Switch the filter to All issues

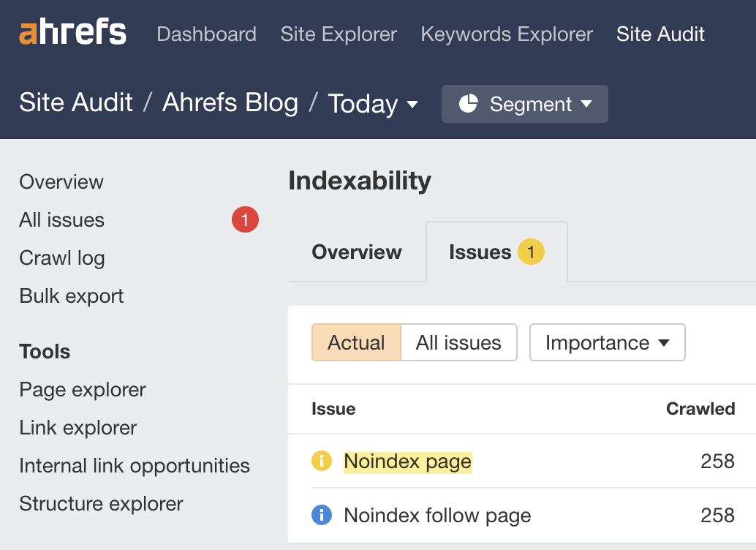[458, 342]
